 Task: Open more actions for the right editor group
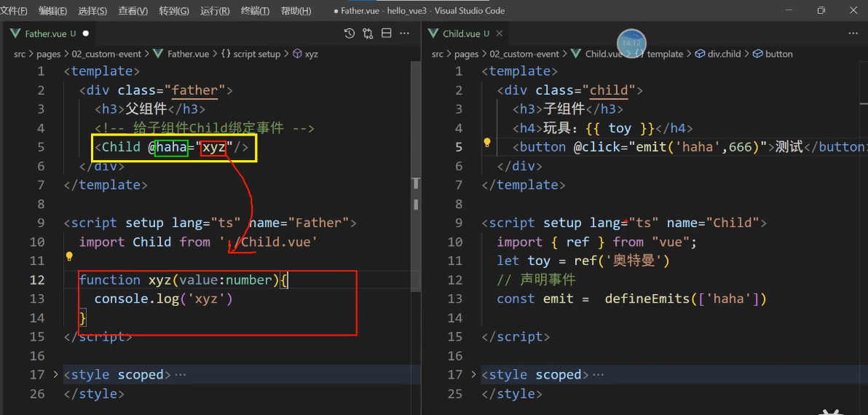click(x=853, y=33)
